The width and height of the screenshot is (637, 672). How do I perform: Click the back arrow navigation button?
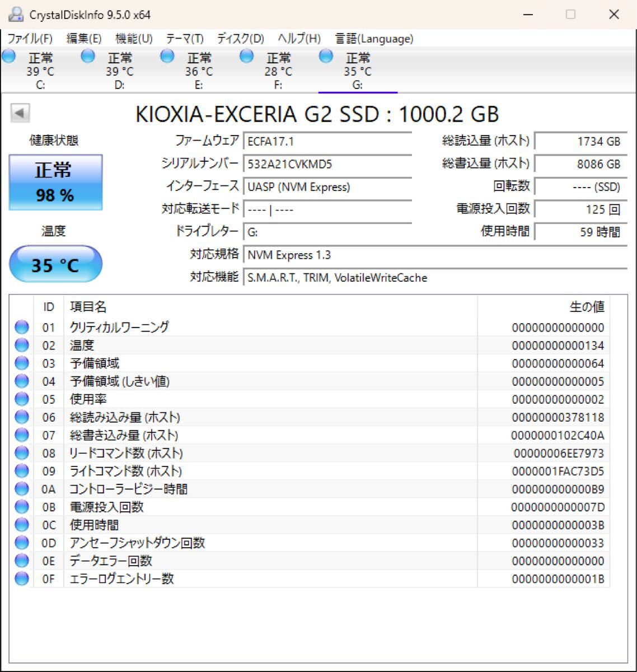(20, 112)
